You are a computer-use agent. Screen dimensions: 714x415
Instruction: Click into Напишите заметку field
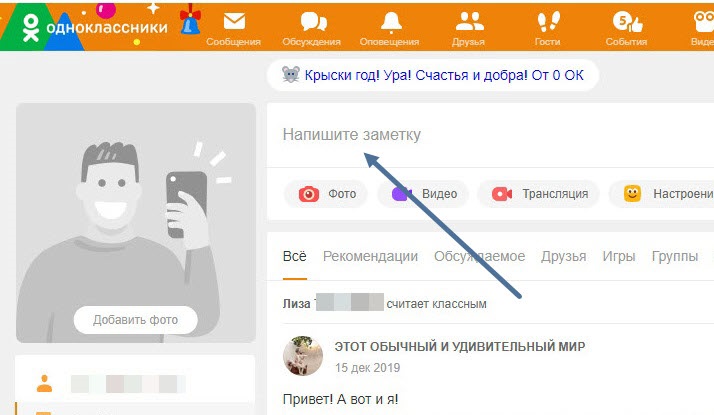click(490, 135)
